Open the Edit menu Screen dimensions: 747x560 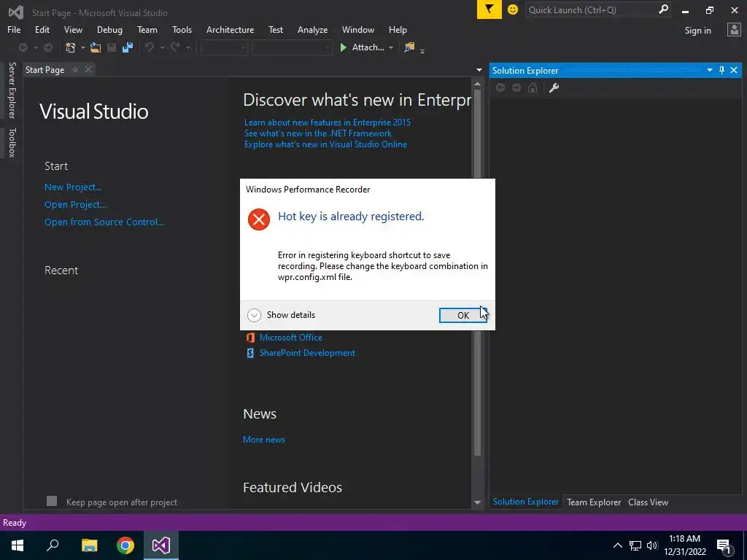pyautogui.click(x=42, y=29)
